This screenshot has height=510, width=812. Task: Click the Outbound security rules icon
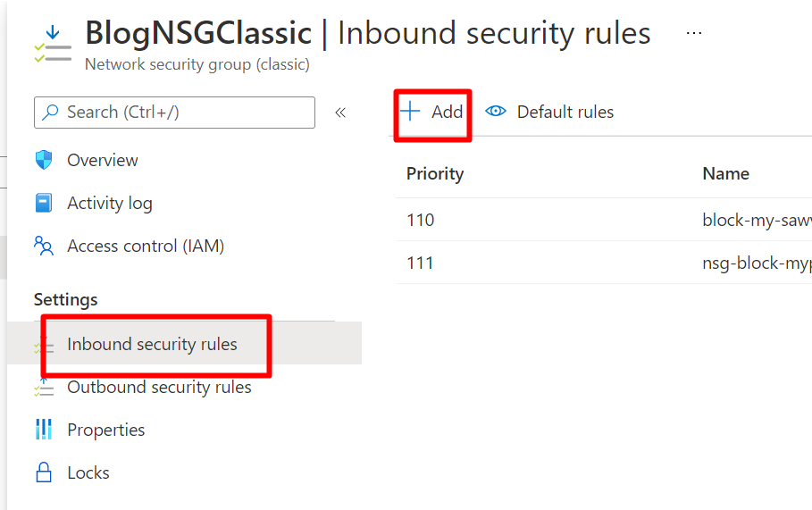[44, 388]
